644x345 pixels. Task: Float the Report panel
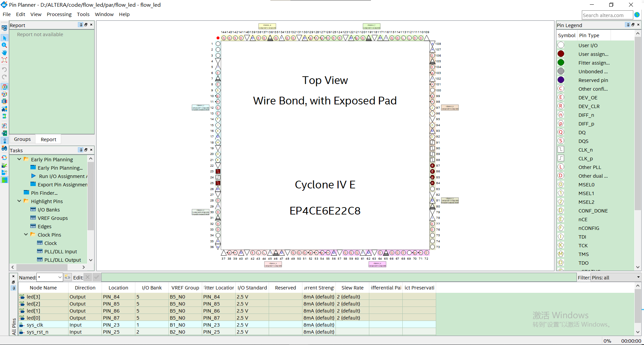pyautogui.click(x=86, y=25)
